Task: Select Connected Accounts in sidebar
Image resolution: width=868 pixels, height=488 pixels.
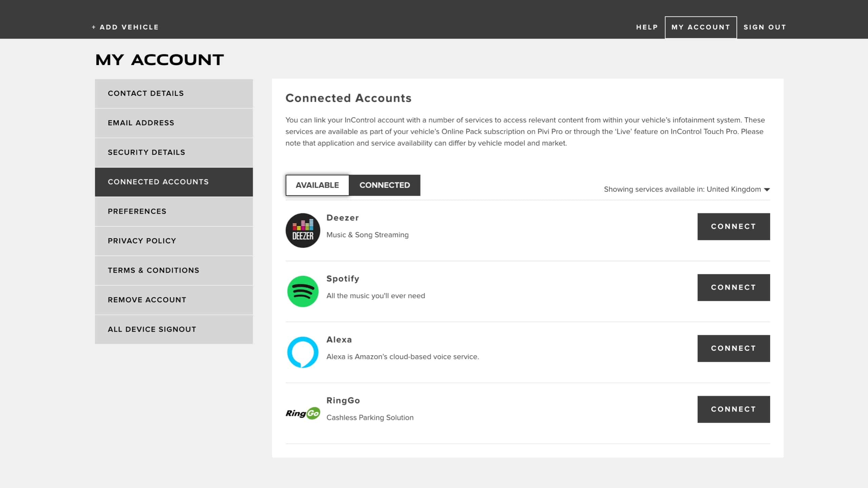Action: point(158,182)
